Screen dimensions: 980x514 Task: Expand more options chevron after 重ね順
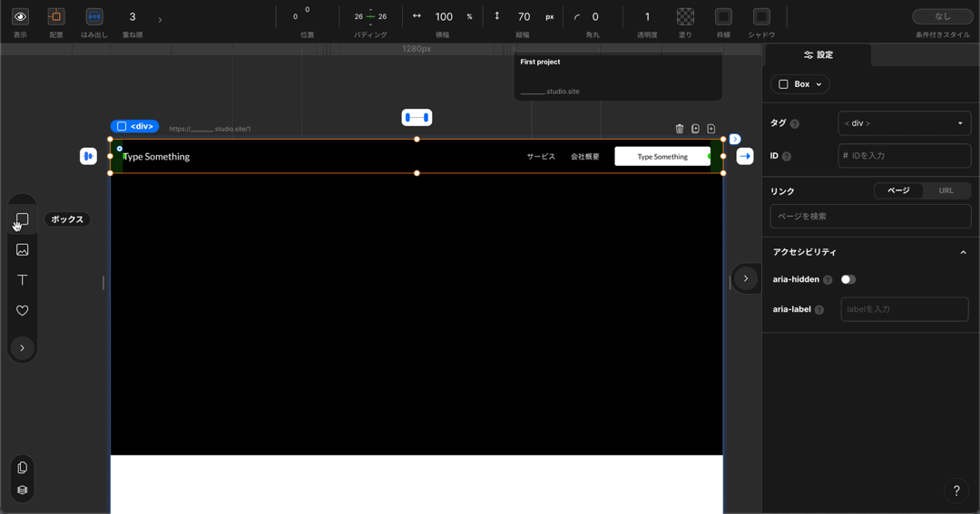[x=160, y=20]
